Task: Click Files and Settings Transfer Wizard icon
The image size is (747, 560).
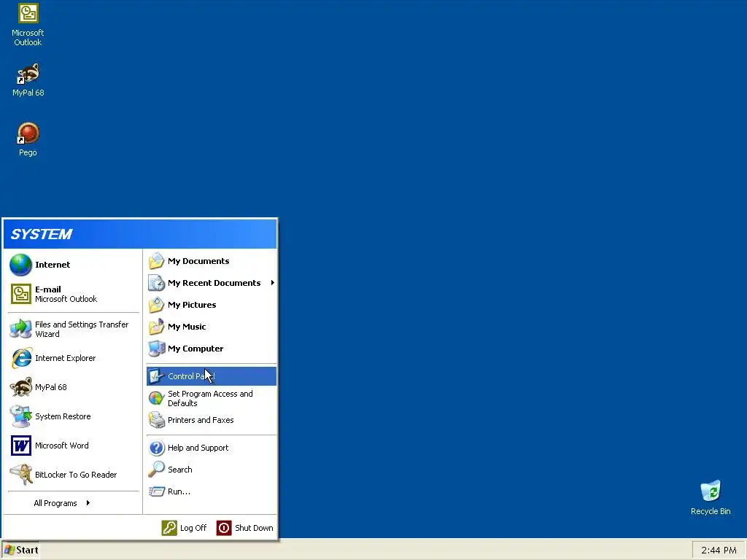Action: point(21,329)
